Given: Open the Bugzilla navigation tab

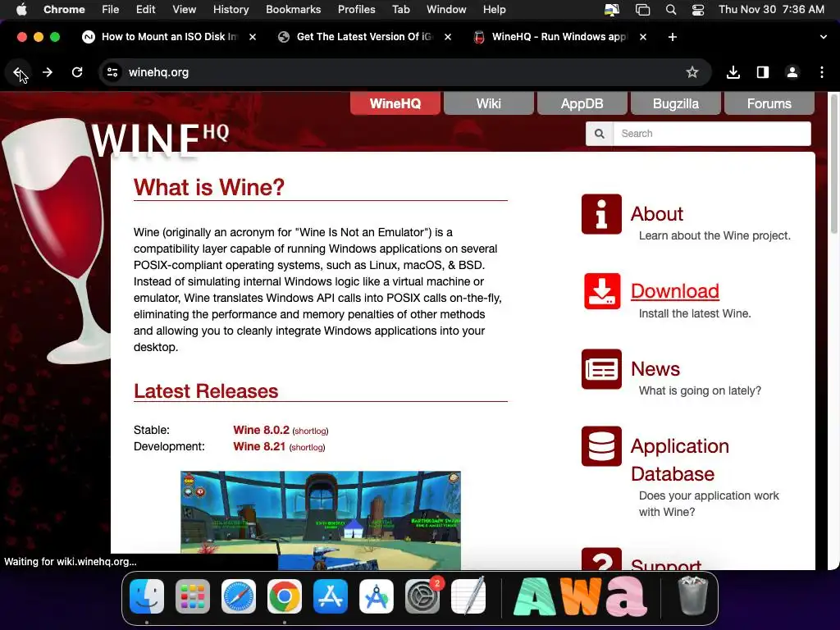Looking at the screenshot, I should pyautogui.click(x=676, y=103).
